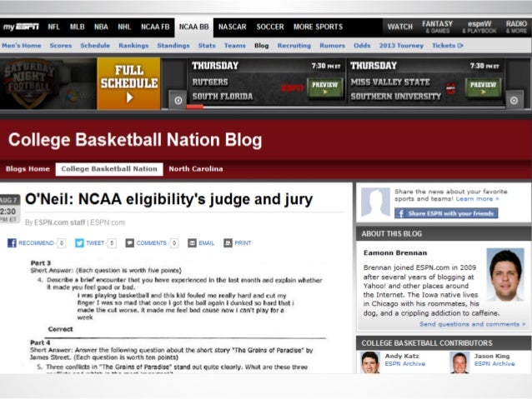
Task: Click Jason King's photo
Action: [x=459, y=362]
